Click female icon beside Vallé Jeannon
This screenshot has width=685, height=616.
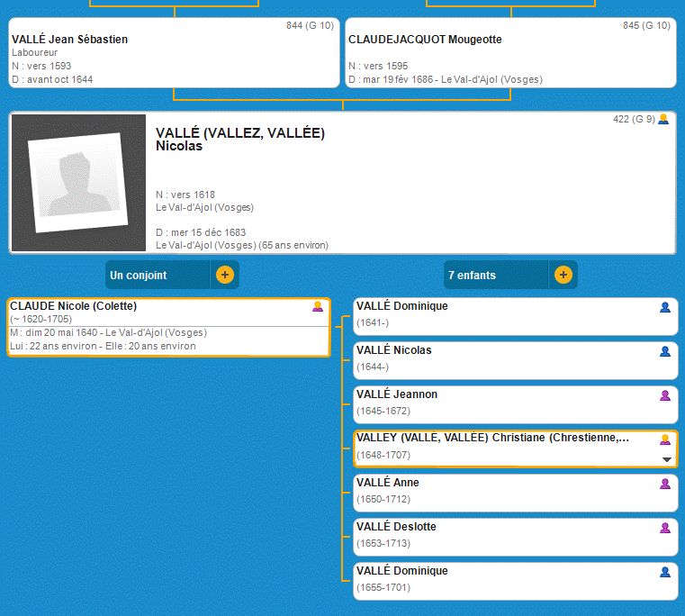click(x=665, y=395)
